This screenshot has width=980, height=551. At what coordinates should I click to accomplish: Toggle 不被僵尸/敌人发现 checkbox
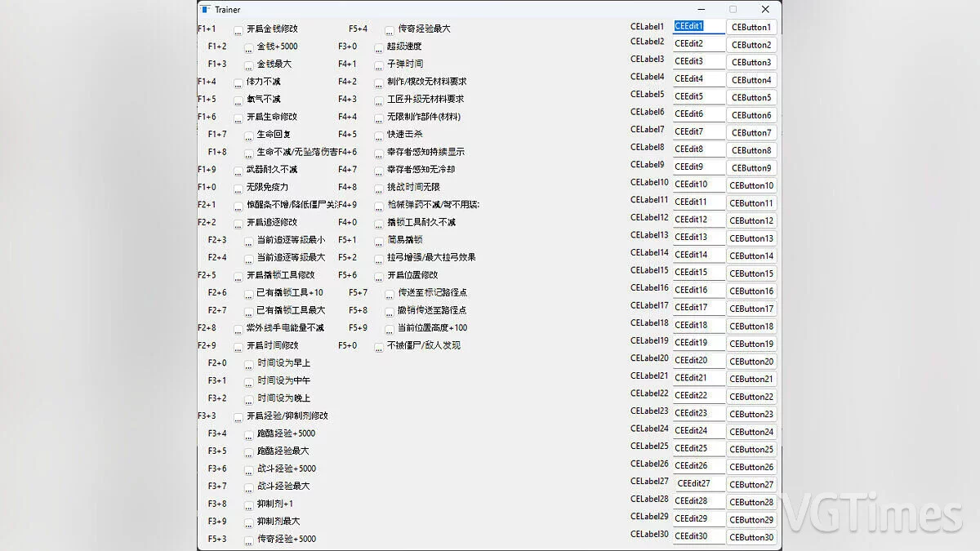379,347
